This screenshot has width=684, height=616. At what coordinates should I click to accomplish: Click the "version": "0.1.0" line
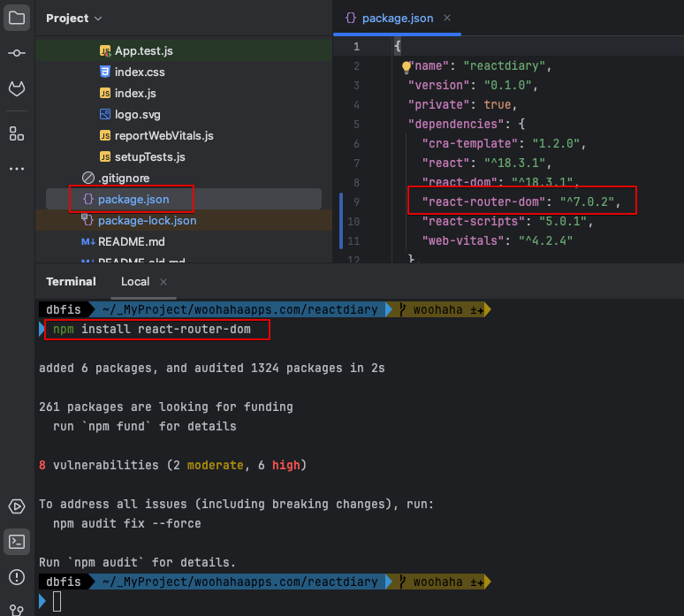pos(473,85)
